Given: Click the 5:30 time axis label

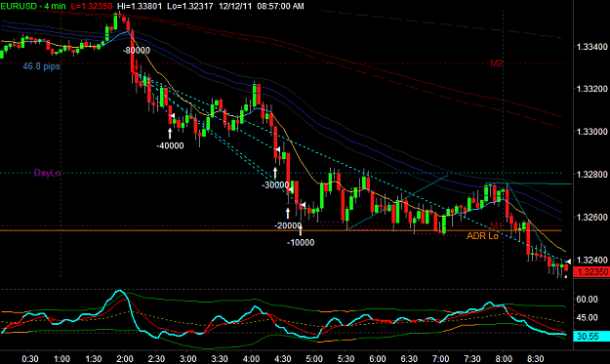Looking at the screenshot, I should (346, 358).
